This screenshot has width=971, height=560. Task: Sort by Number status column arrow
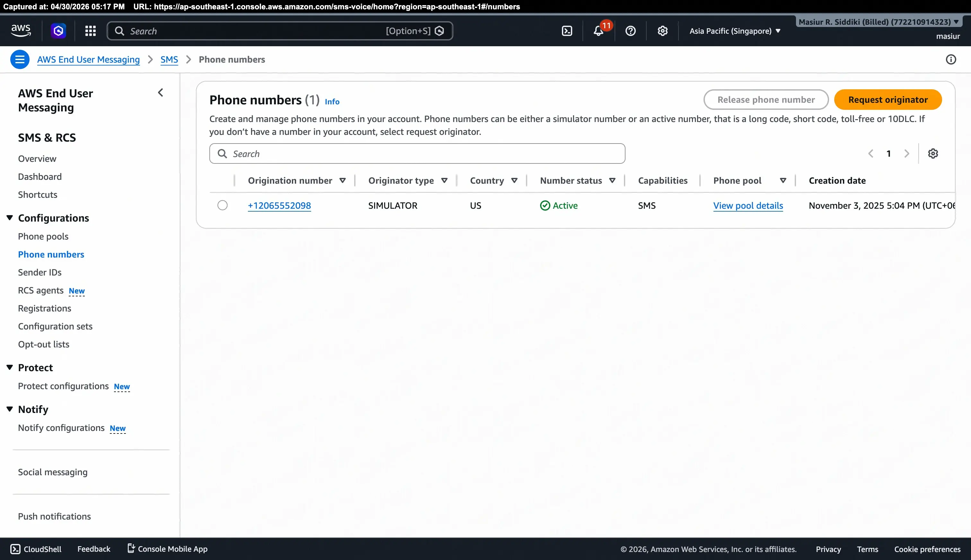[x=612, y=180]
